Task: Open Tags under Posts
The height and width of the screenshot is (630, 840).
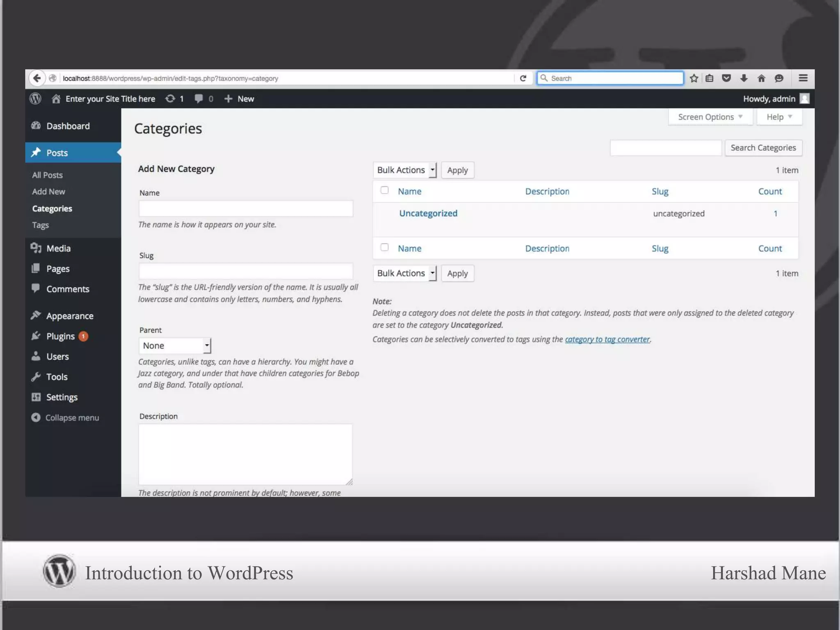Action: point(40,225)
